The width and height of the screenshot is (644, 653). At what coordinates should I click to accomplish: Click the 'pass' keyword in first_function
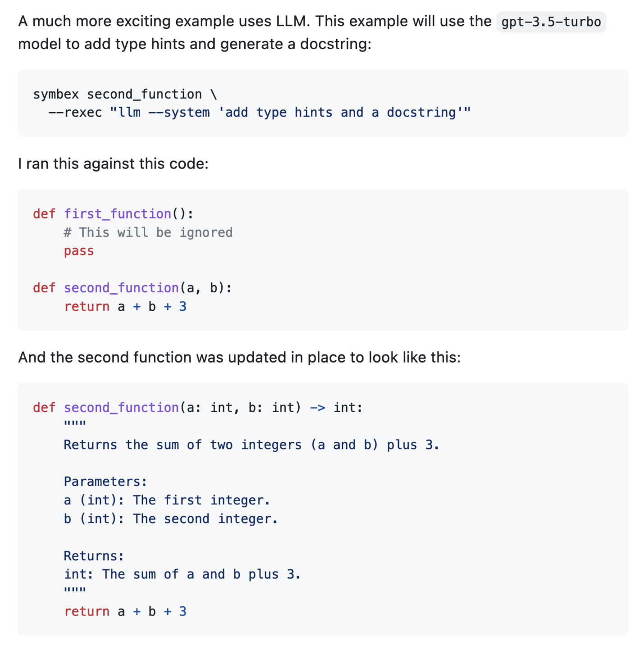79,251
